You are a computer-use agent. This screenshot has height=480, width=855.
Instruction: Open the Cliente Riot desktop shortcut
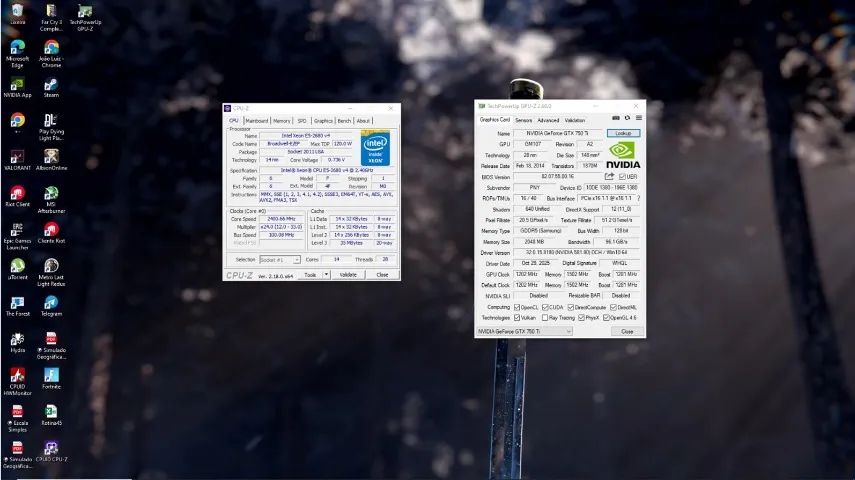51,233
